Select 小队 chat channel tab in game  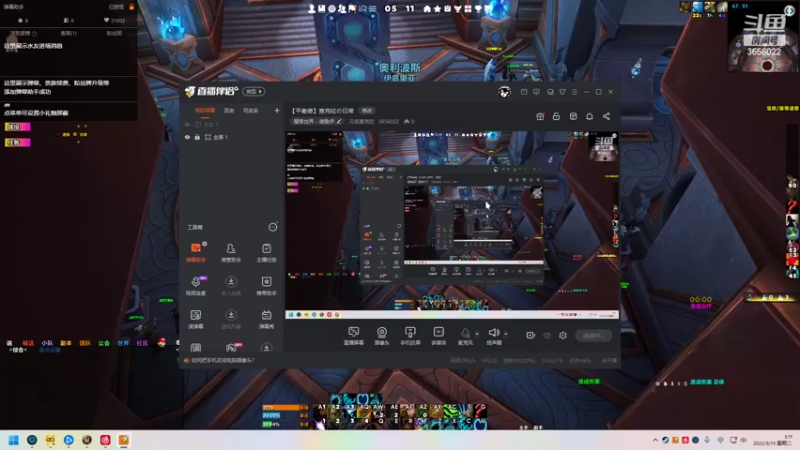coord(47,343)
